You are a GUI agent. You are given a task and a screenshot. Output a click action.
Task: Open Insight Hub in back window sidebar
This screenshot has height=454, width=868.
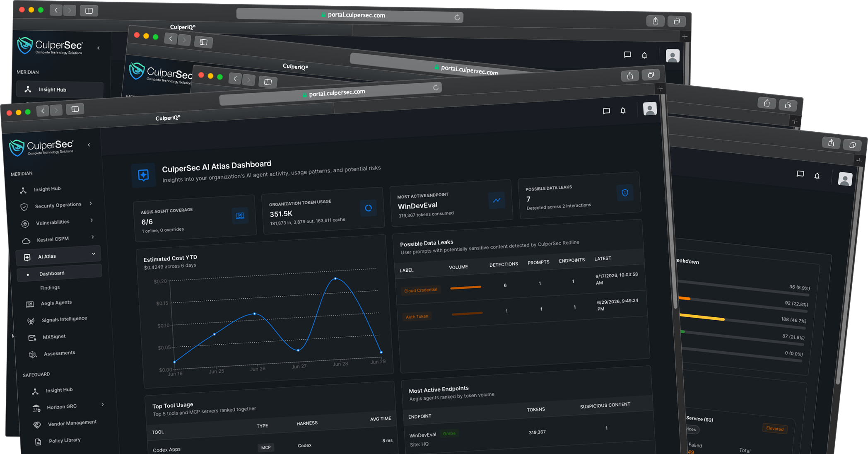click(x=60, y=90)
